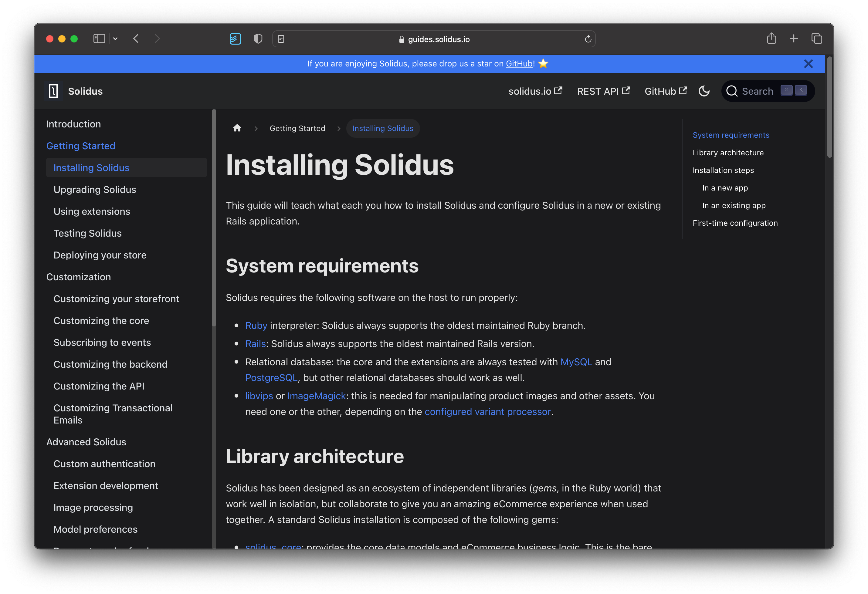Follow the PostgreSQL link
This screenshot has width=868, height=594.
(x=271, y=377)
